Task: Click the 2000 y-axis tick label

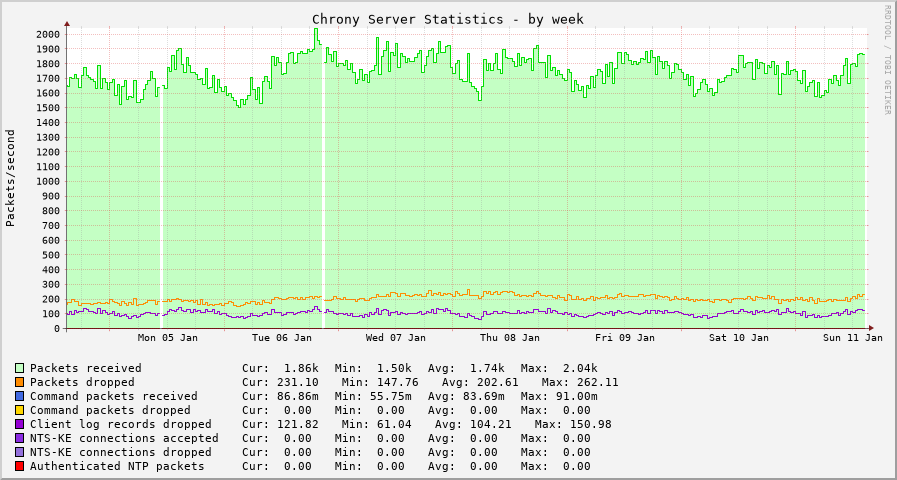Action: tap(49, 34)
